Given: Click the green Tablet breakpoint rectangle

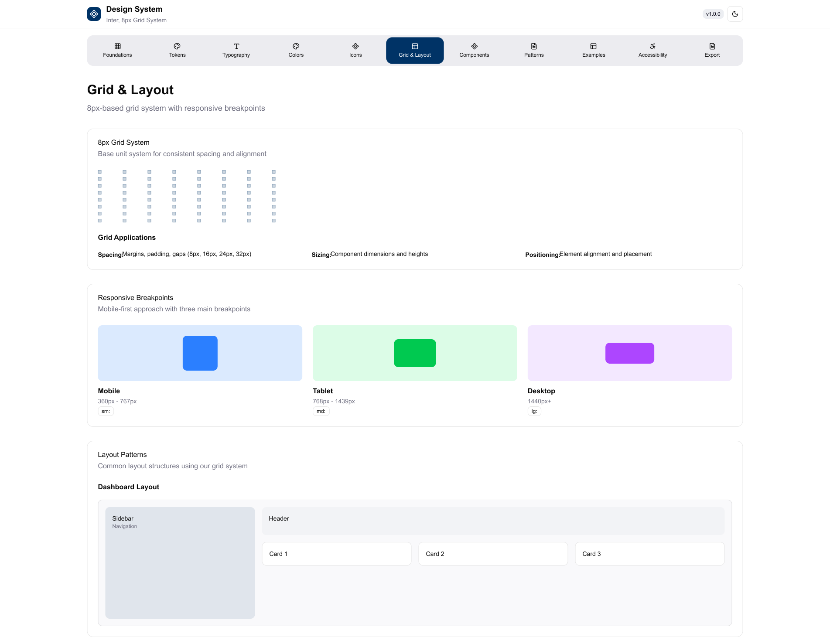Looking at the screenshot, I should [415, 353].
